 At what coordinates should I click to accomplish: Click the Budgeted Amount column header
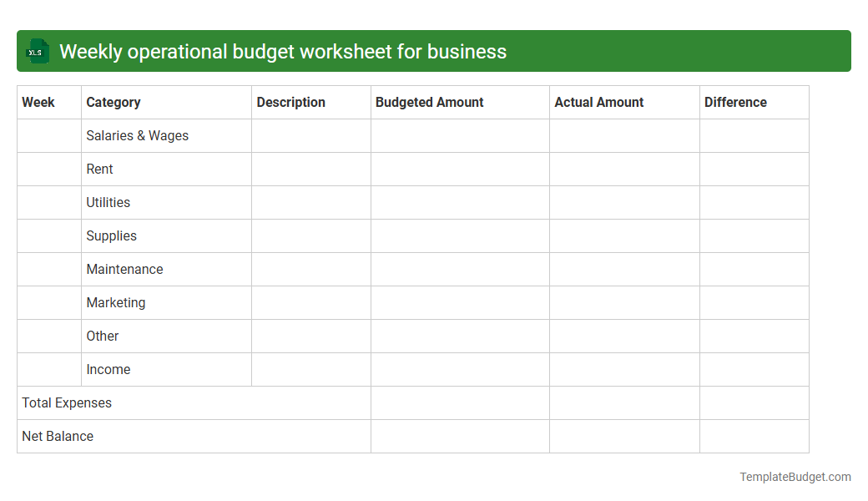[x=429, y=102]
